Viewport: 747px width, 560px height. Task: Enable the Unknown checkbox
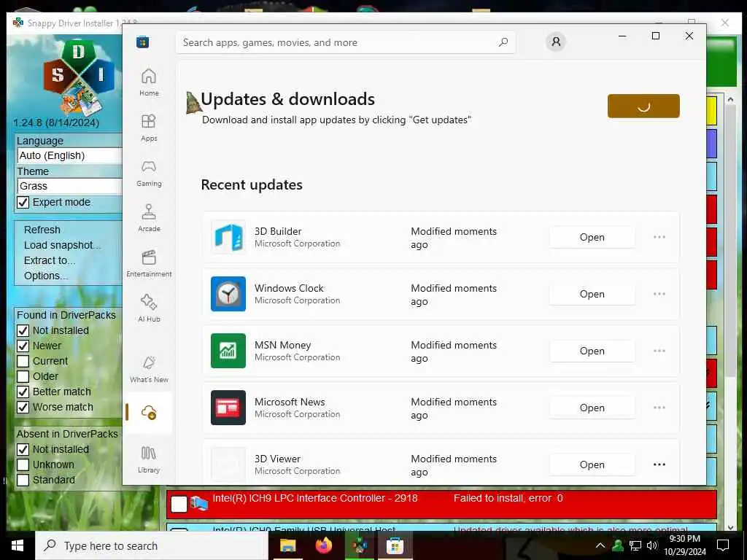point(23,464)
